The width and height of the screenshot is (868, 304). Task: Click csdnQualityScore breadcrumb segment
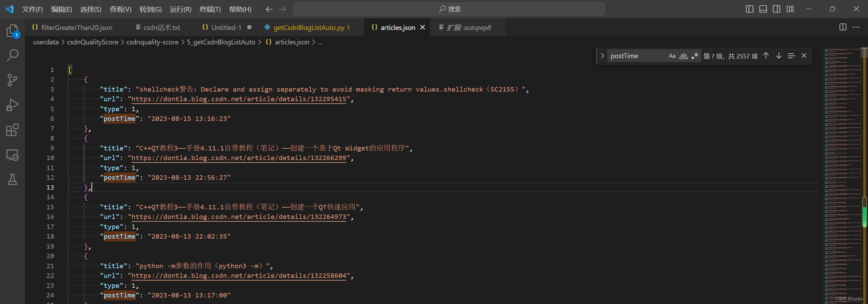tap(92, 42)
